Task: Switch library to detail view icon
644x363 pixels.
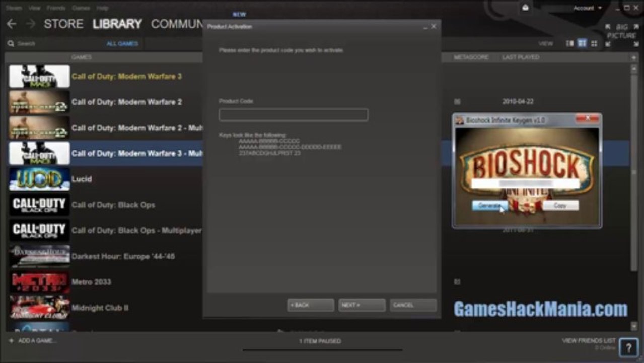Action: tap(570, 44)
